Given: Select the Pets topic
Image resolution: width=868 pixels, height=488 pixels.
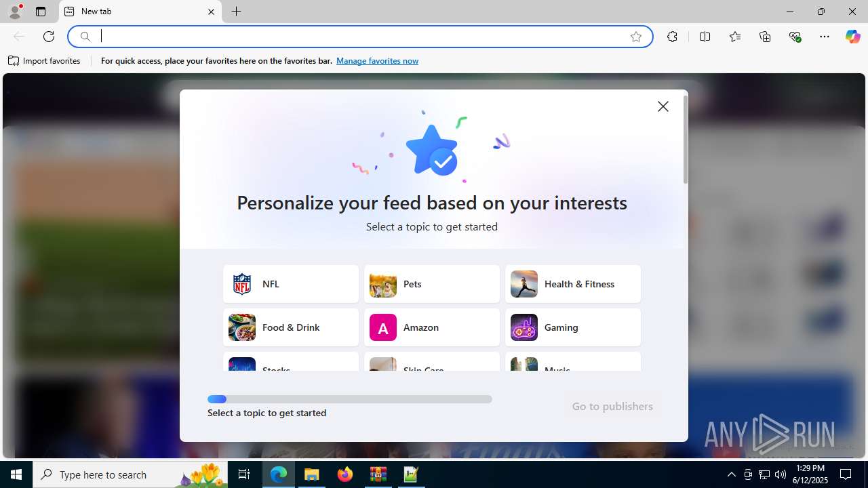Looking at the screenshot, I should 432,284.
